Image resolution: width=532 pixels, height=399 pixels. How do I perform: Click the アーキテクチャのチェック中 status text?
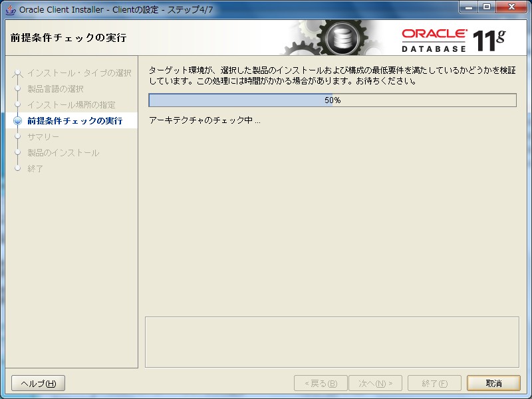tap(204, 121)
